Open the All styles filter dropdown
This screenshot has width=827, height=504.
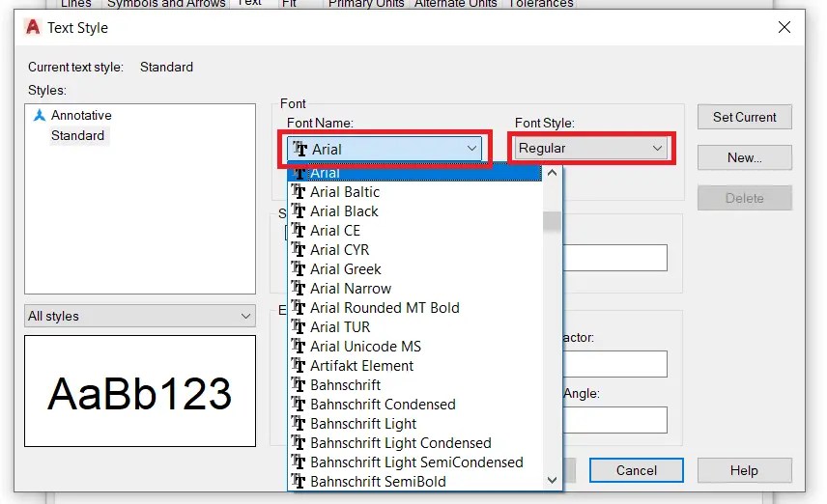coord(140,316)
